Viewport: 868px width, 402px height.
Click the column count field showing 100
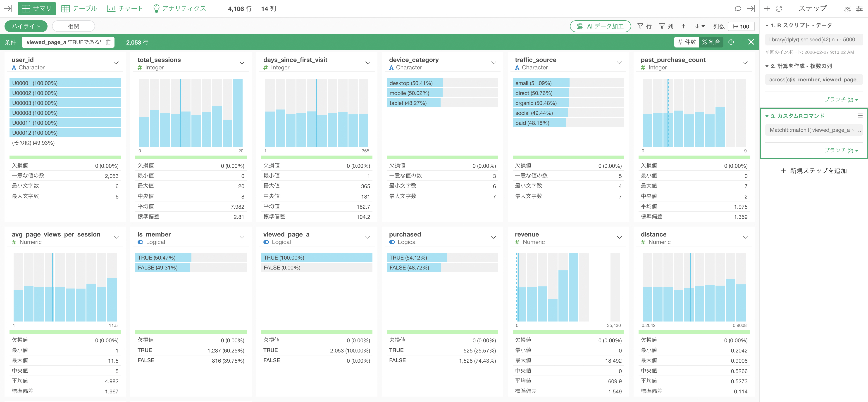point(741,26)
